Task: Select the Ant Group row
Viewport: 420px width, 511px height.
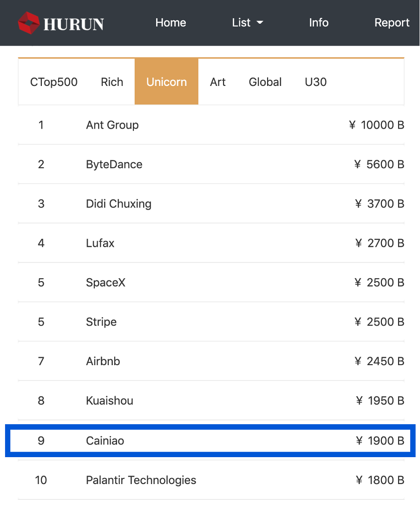Action: (x=211, y=125)
